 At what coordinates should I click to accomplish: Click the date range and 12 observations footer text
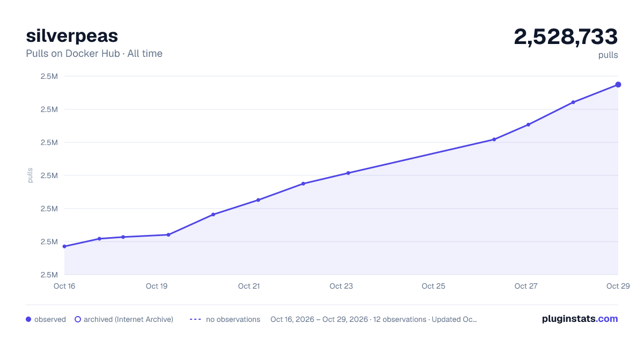[x=374, y=319]
